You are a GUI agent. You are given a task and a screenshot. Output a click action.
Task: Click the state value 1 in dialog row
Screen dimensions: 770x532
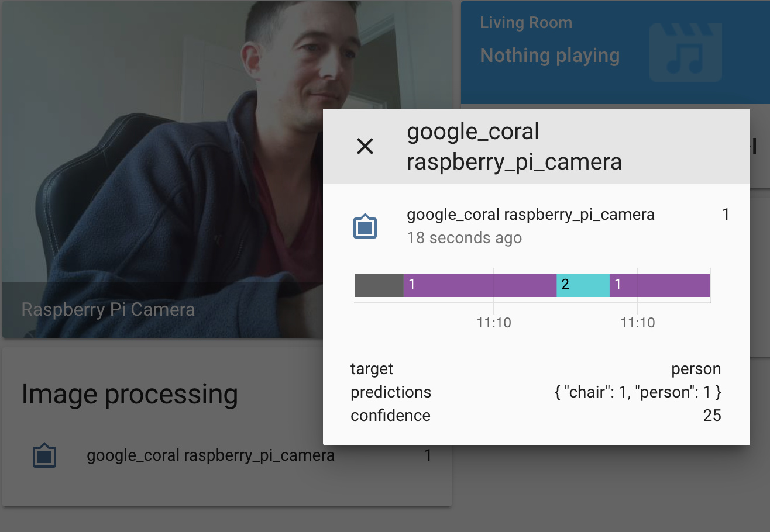tap(726, 215)
